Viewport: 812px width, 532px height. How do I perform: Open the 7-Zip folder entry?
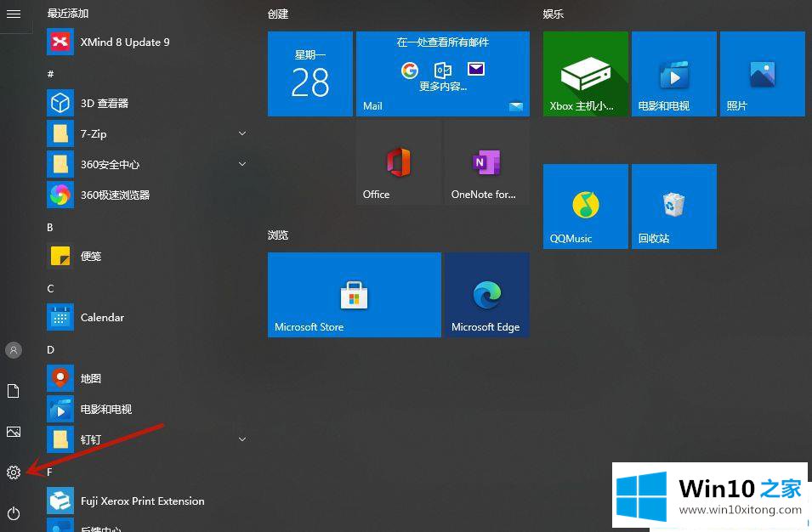pyautogui.click(x=146, y=133)
